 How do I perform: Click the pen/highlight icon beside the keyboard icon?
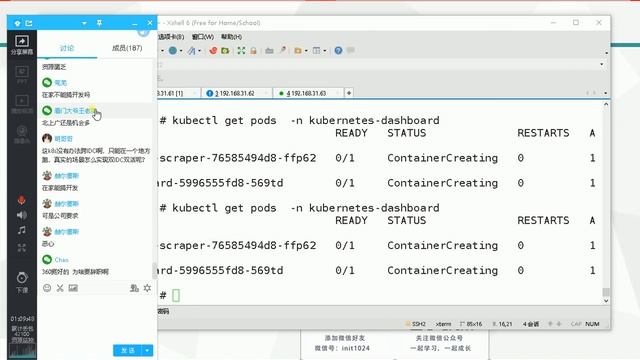(282, 50)
